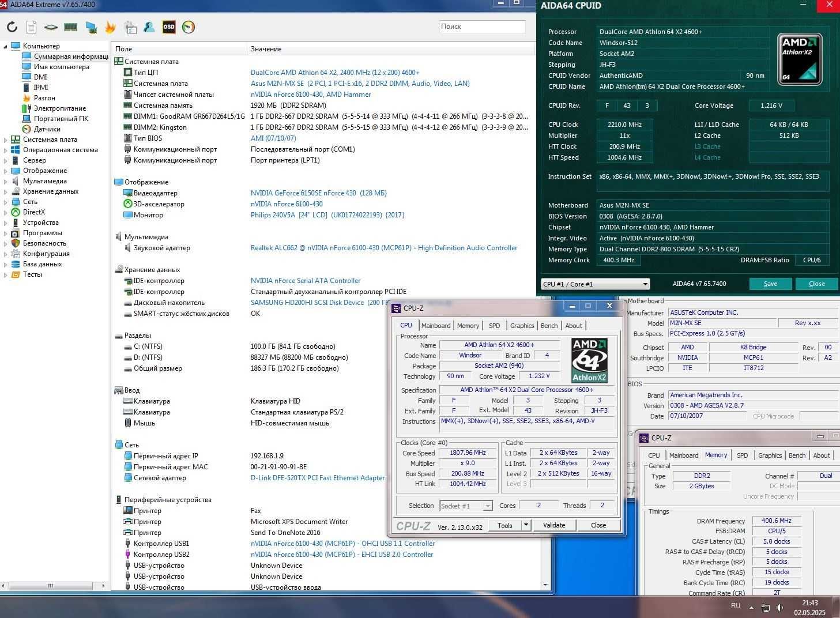The image size is (840, 618).
Task: Expand the Системная плата tree node
Action: [x=6, y=140]
